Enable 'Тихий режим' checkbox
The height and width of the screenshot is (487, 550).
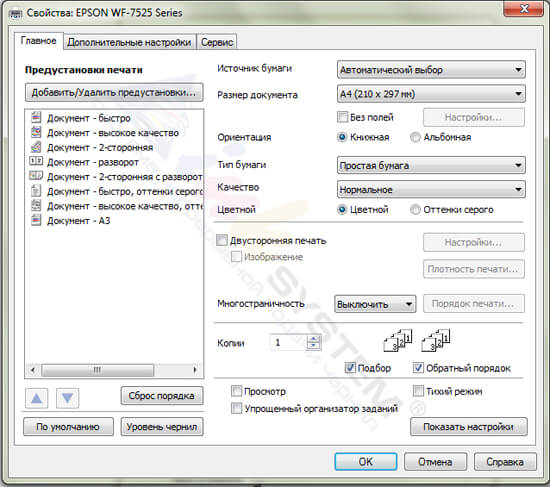[x=418, y=391]
